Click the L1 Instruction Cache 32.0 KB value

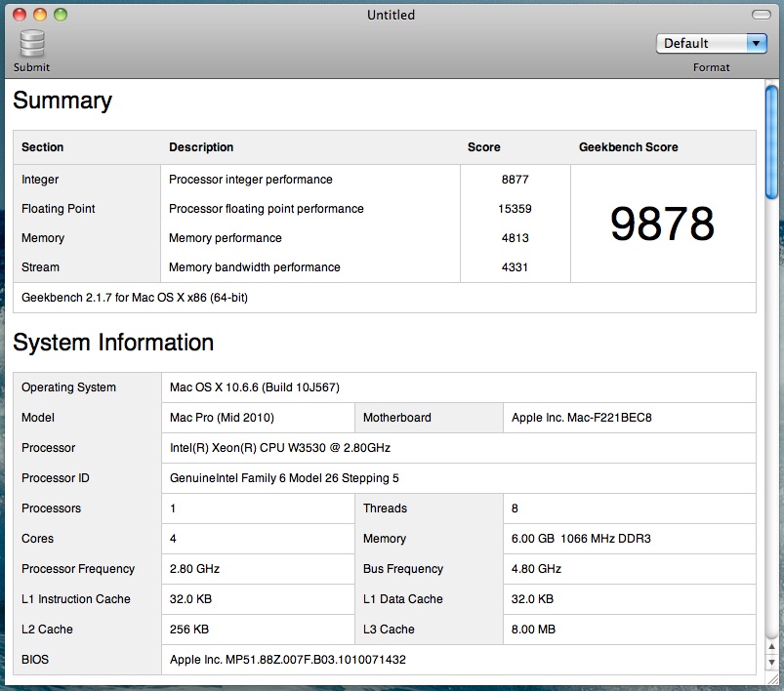point(190,599)
